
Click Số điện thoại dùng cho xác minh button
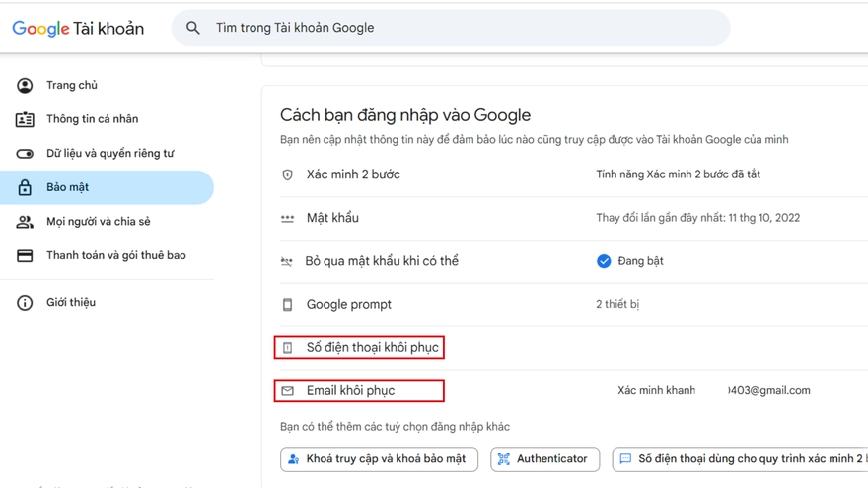tap(740, 459)
